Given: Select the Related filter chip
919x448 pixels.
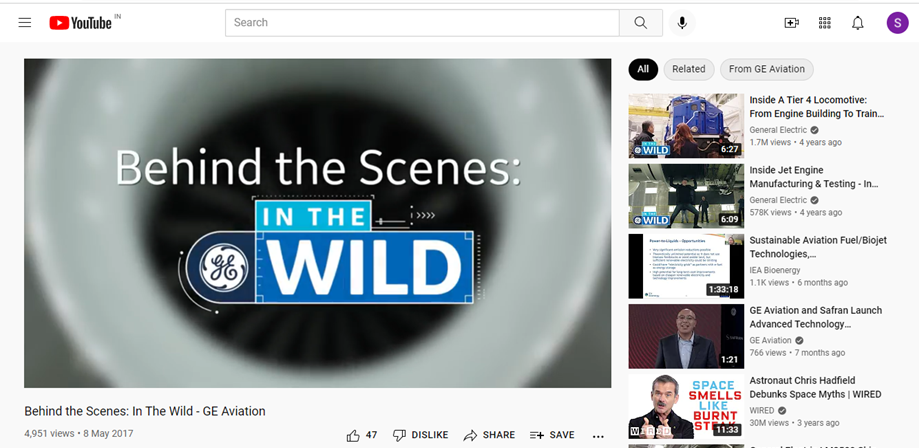Looking at the screenshot, I should pyautogui.click(x=688, y=69).
